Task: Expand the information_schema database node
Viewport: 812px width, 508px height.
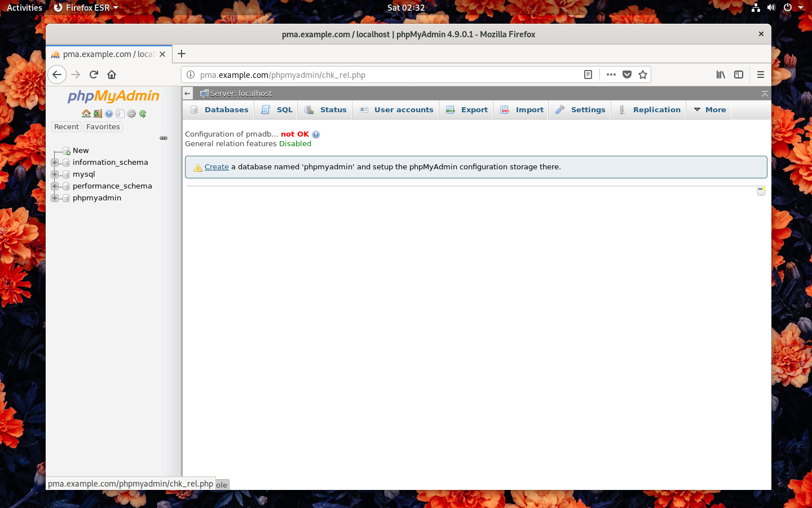Action: [55, 163]
